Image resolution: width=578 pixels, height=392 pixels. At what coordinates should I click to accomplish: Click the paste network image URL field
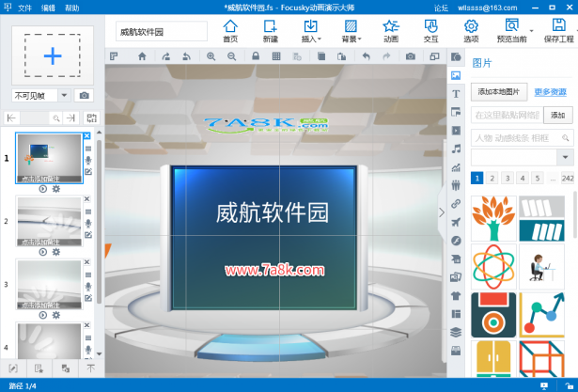click(507, 116)
